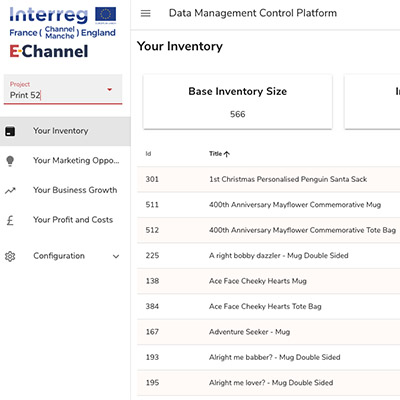Click Id cell 167

152,332
